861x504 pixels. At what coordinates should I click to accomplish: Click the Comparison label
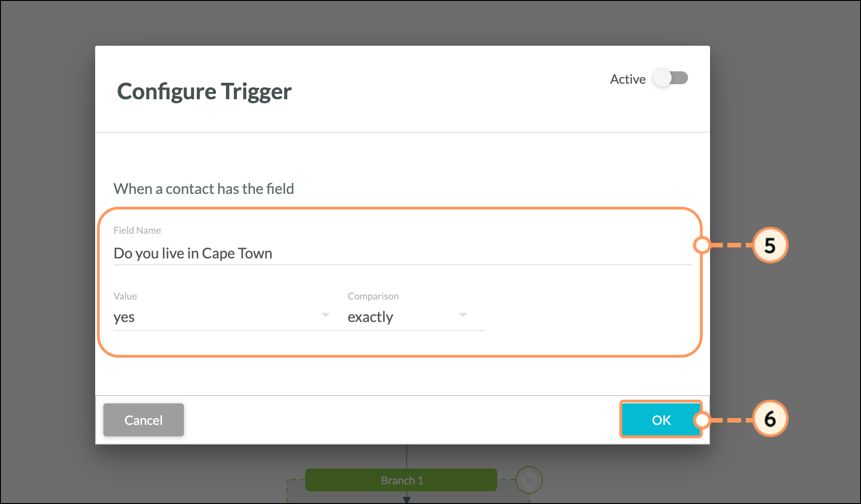tap(373, 296)
